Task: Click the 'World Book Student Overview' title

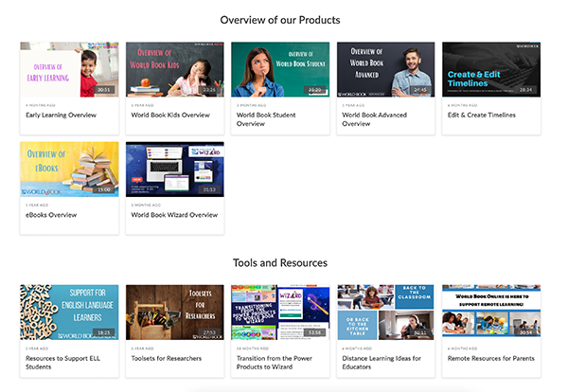Action: [x=266, y=119]
